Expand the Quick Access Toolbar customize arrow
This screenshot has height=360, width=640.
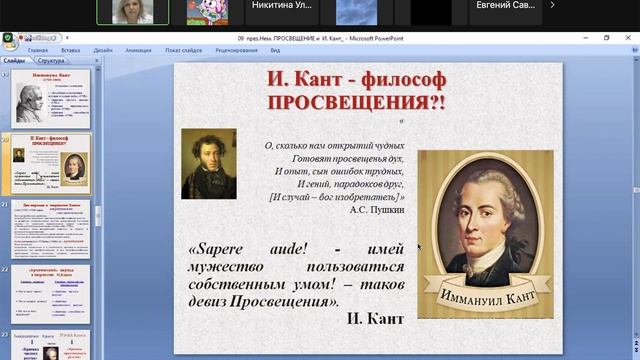tap(67, 38)
